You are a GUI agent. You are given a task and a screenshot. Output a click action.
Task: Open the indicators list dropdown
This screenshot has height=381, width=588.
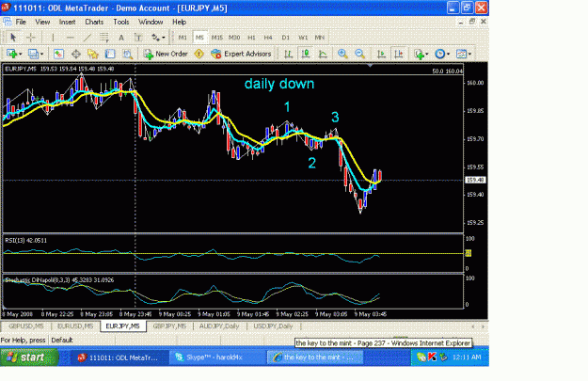(x=421, y=54)
